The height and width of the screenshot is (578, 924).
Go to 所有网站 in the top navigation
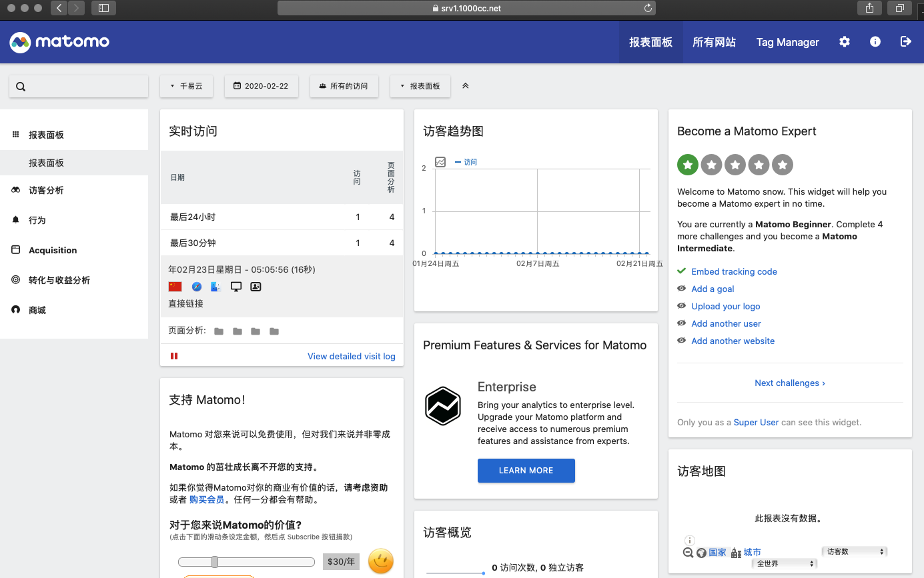(714, 42)
